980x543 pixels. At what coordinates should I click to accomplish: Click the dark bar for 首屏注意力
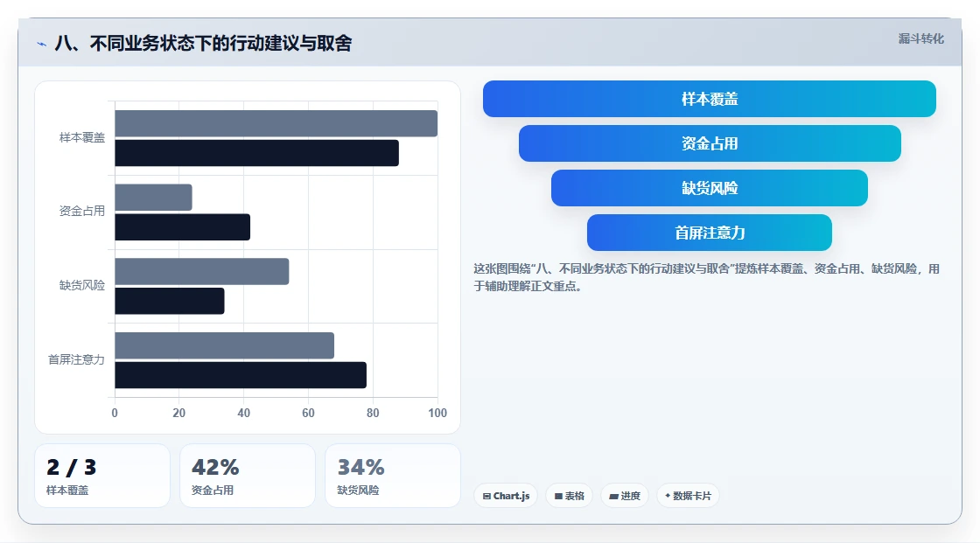[241, 375]
